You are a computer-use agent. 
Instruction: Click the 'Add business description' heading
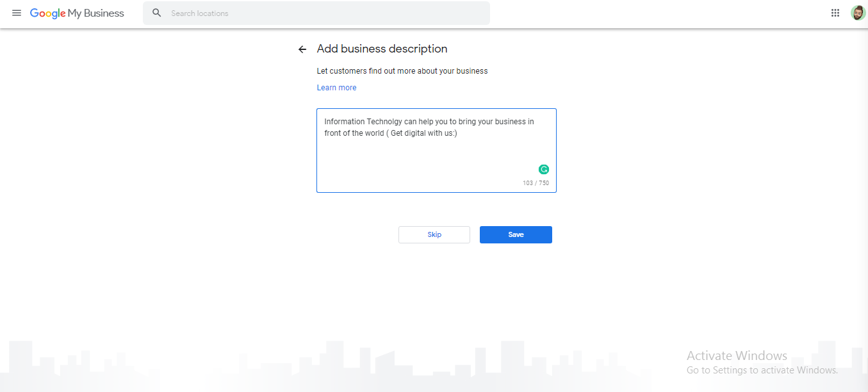point(382,49)
